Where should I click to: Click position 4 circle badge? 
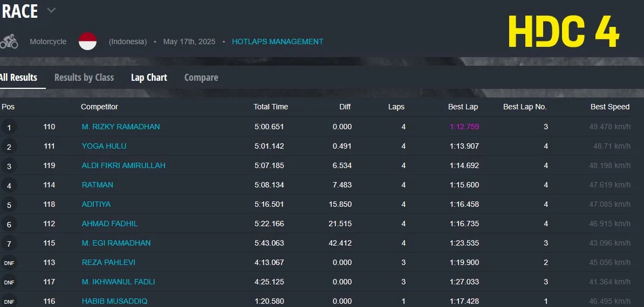pyautogui.click(x=9, y=185)
